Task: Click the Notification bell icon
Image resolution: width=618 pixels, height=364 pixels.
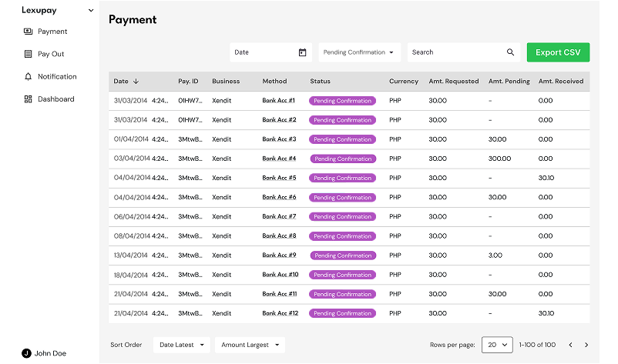Action: coord(29,76)
